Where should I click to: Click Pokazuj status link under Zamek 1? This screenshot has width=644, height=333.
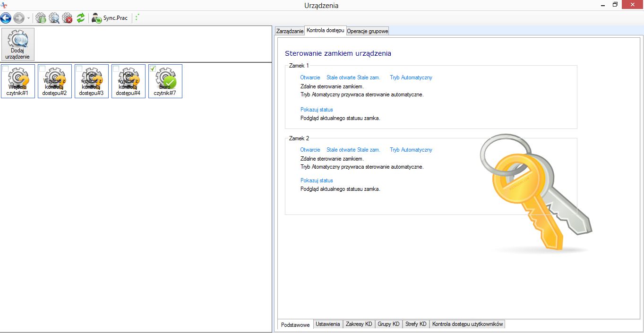click(317, 110)
